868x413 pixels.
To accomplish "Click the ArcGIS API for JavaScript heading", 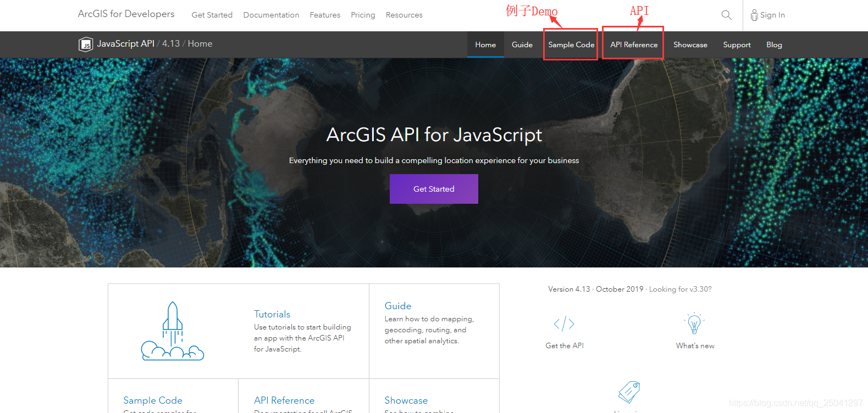I will 434,135.
